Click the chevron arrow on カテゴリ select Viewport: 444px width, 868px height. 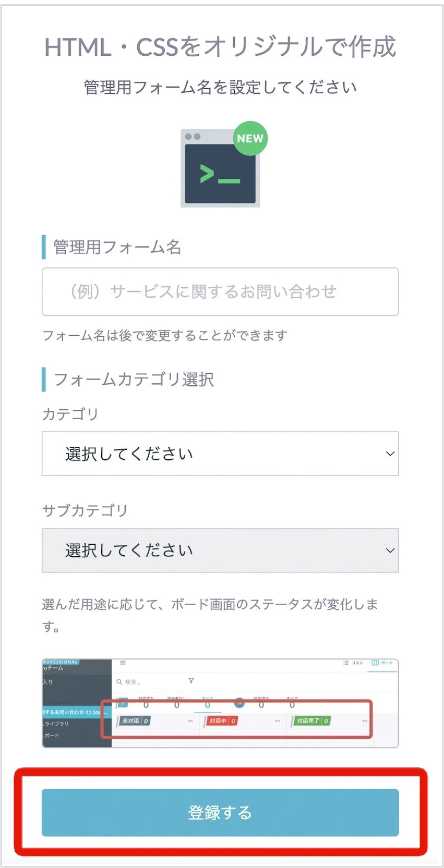[390, 454]
